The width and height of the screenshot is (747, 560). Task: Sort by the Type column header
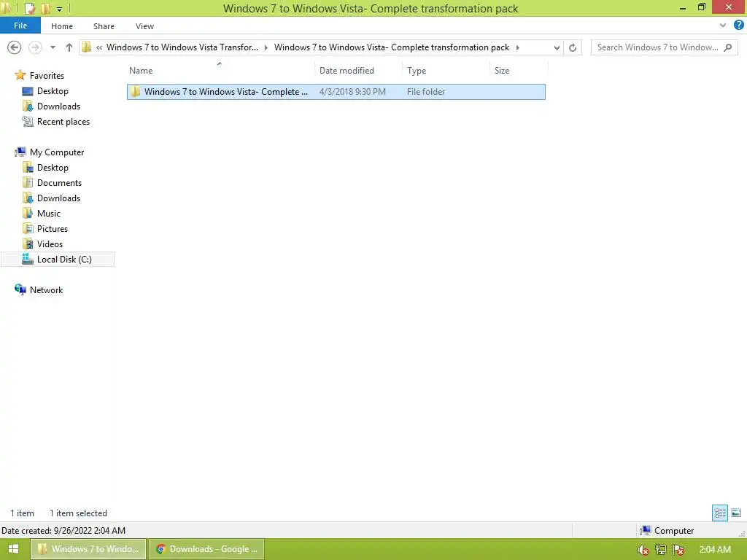(x=417, y=71)
